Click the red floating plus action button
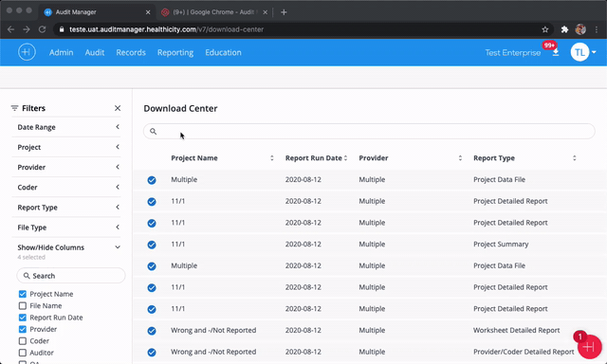The width and height of the screenshot is (607, 364). (x=589, y=347)
